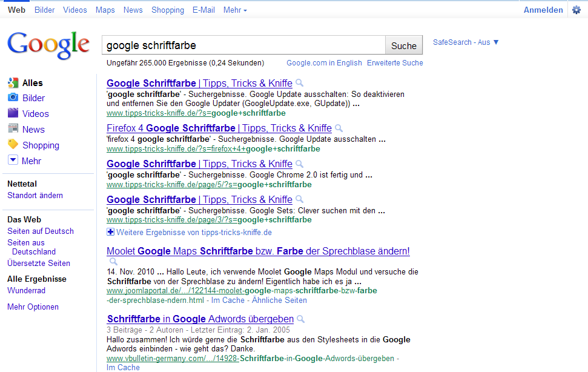Open Im Cache link of joomlaportal result
The width and height of the screenshot is (588, 372).
[x=228, y=301]
